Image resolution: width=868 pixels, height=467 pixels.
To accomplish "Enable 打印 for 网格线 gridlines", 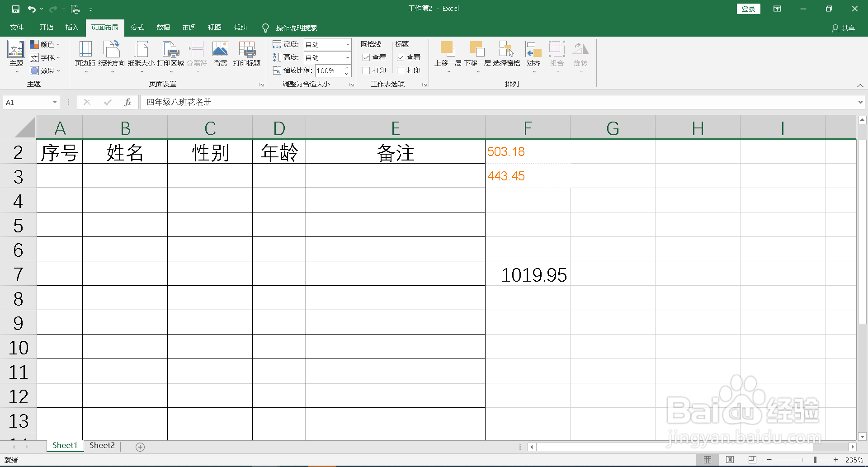I will [366, 70].
